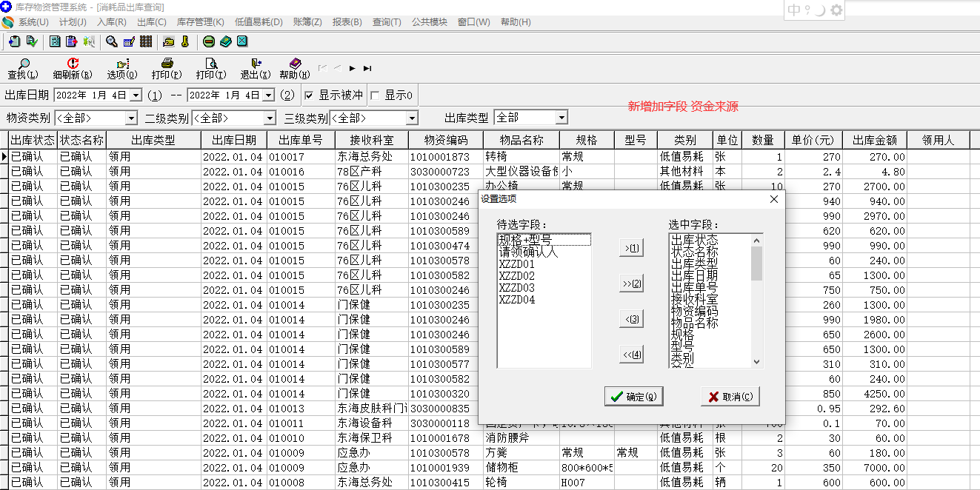980x490 pixels.
Task: Toggle the 显示0 checkbox
Action: pos(375,95)
